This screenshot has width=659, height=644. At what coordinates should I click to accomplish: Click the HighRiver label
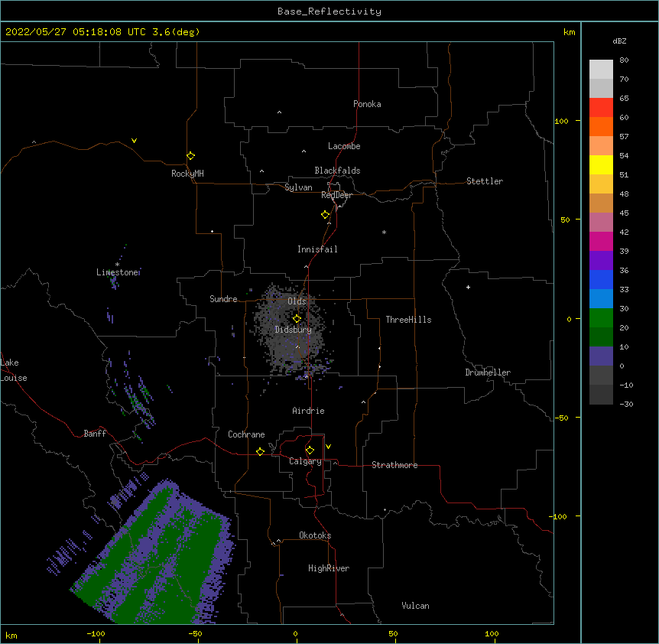tap(329, 568)
